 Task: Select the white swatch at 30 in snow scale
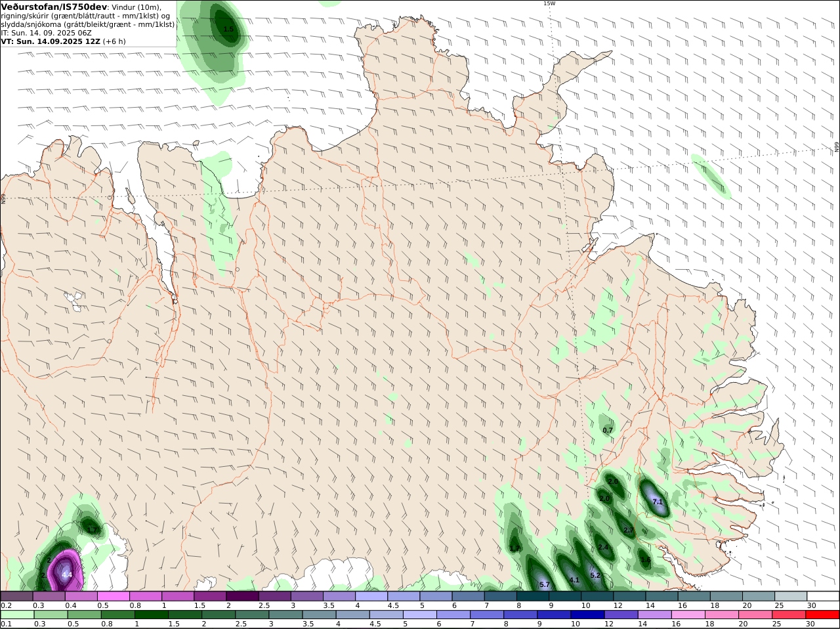[x=823, y=596]
